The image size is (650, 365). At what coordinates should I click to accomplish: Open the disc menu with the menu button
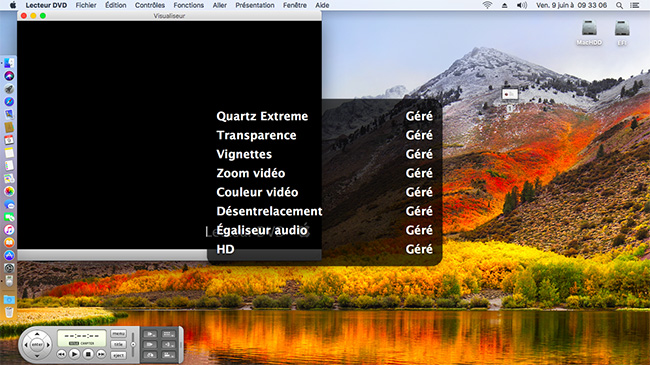click(119, 333)
